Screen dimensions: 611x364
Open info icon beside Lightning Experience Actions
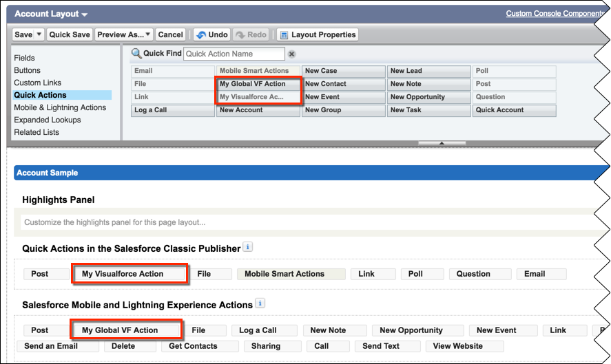(260, 303)
